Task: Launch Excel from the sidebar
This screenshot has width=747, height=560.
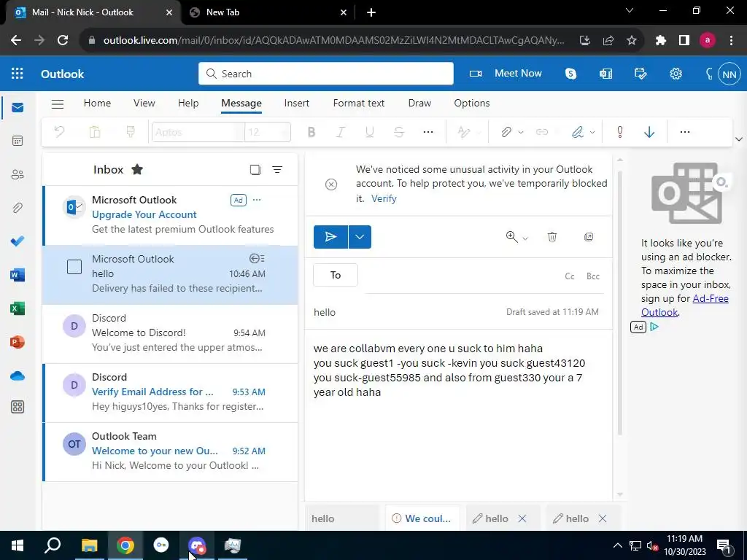Action: coord(18,308)
